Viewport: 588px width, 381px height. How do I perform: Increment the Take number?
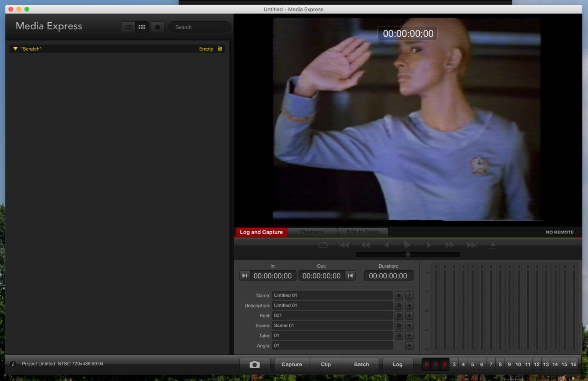point(409,335)
